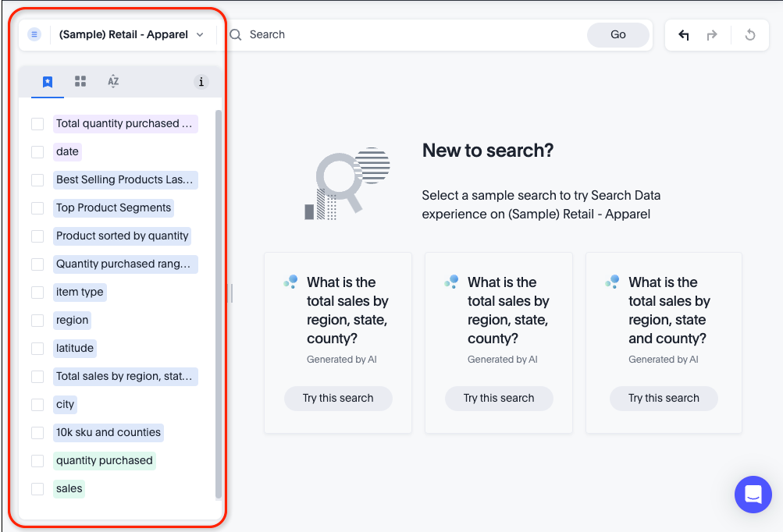The height and width of the screenshot is (532, 783).
Task: Open the chat support bubble
Action: click(752, 495)
